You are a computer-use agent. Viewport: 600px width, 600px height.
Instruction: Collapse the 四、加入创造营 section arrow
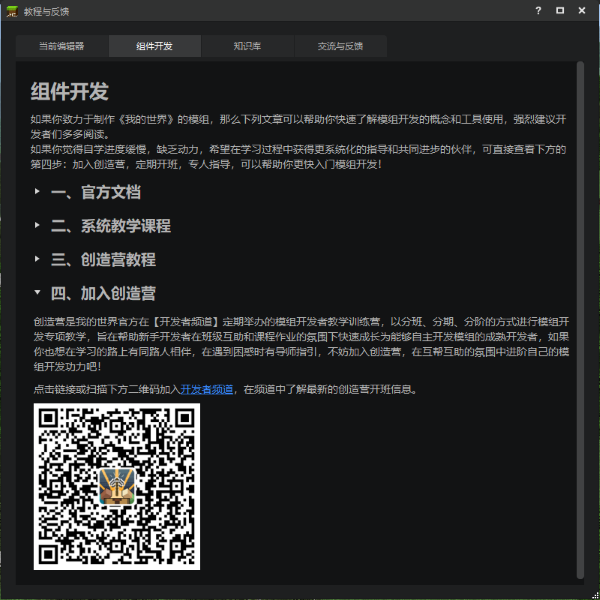point(37,292)
